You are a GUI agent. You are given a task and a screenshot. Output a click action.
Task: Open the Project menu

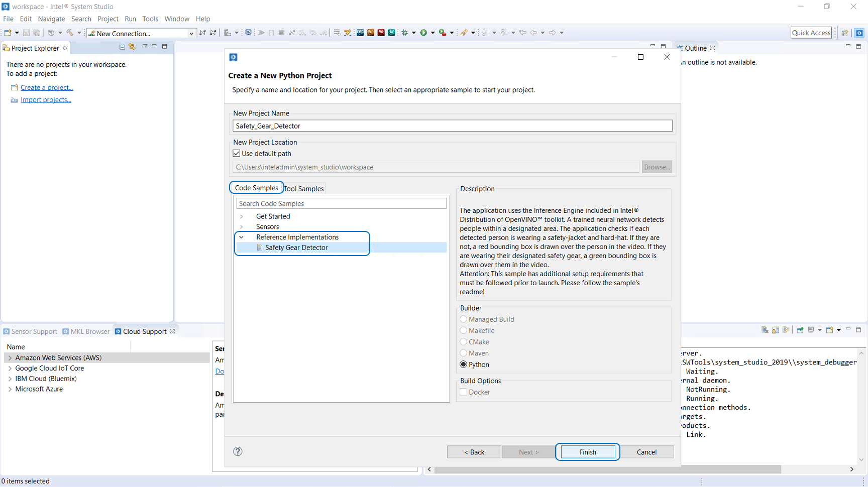coord(108,19)
